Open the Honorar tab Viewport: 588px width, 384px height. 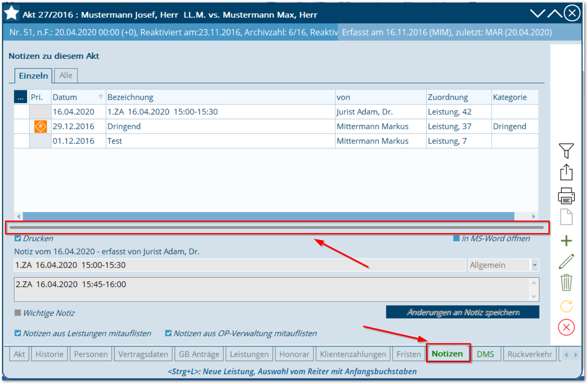point(294,354)
